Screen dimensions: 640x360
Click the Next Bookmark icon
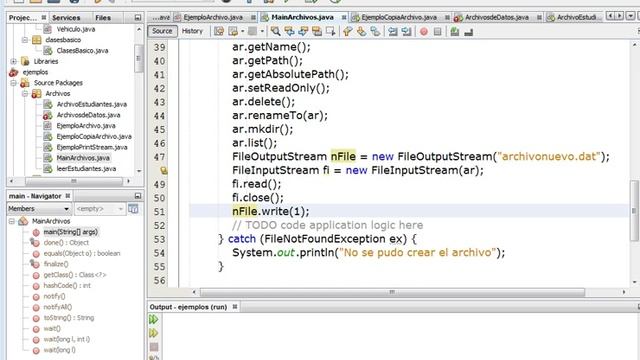point(361,31)
